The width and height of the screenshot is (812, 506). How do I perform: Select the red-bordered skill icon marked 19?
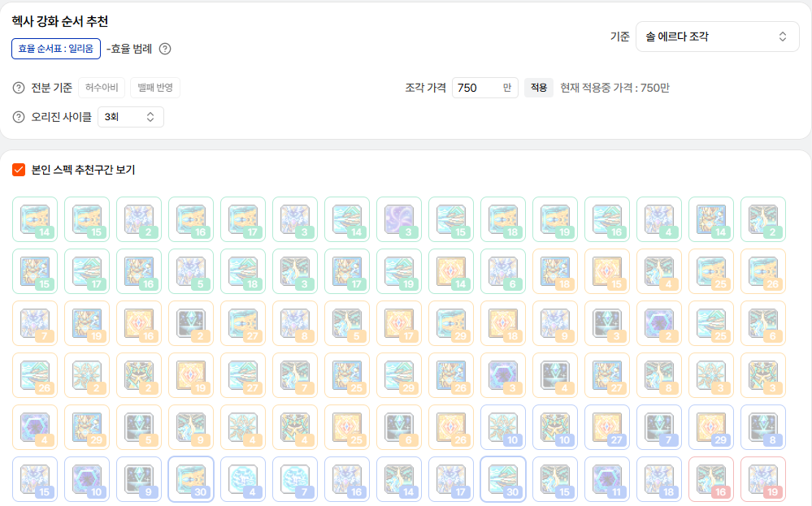click(762, 479)
